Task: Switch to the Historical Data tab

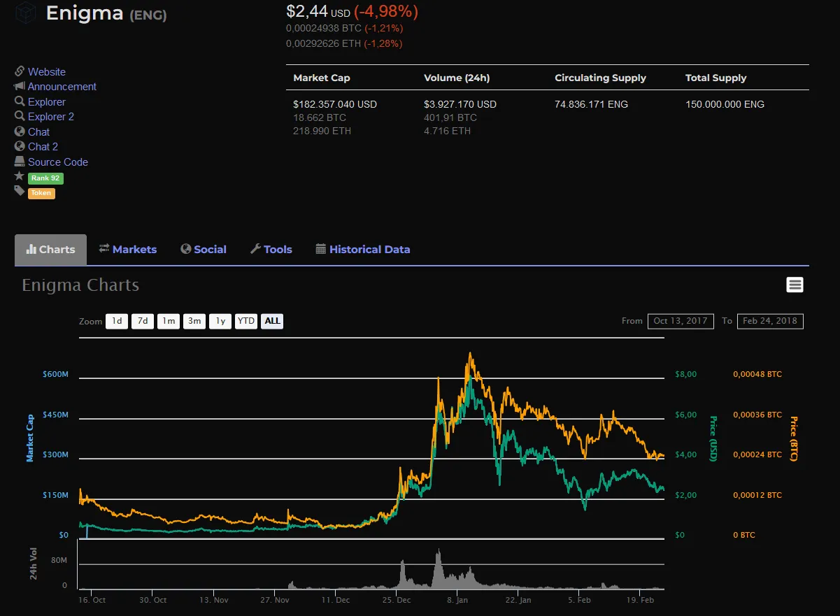Action: pos(363,250)
